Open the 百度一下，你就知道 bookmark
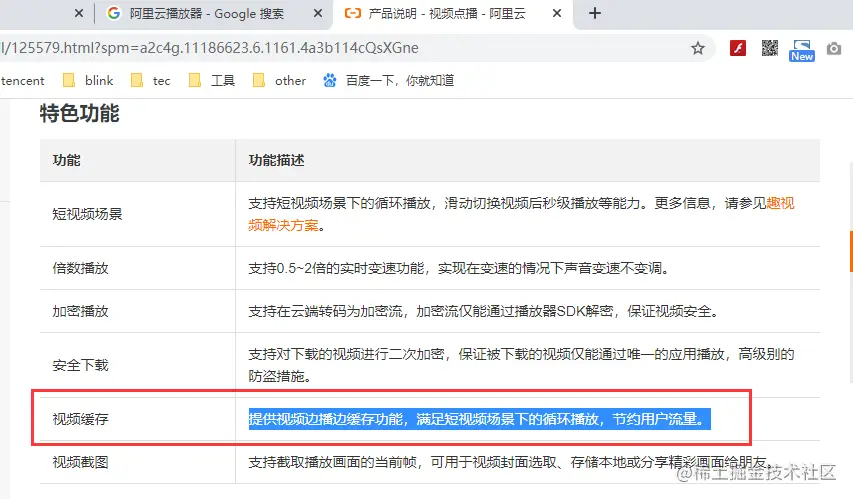The height and width of the screenshot is (499, 853). [388, 81]
